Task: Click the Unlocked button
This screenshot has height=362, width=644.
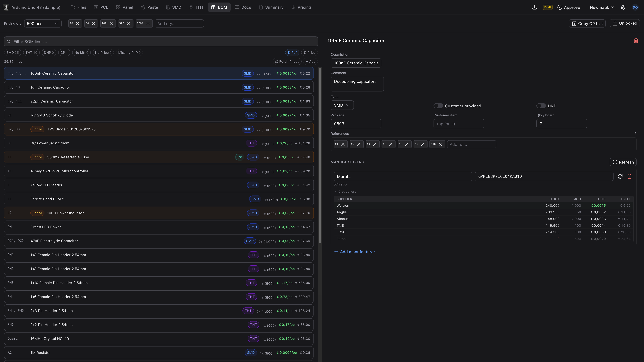Action: pyautogui.click(x=624, y=23)
